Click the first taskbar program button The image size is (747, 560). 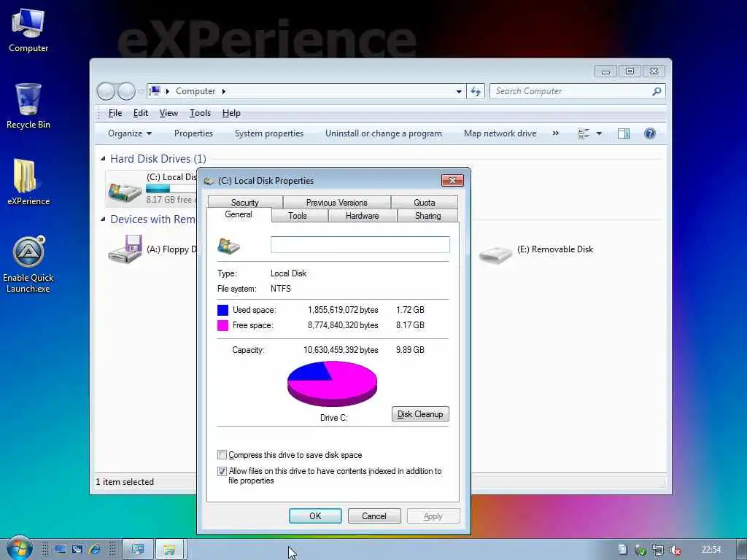pos(138,550)
